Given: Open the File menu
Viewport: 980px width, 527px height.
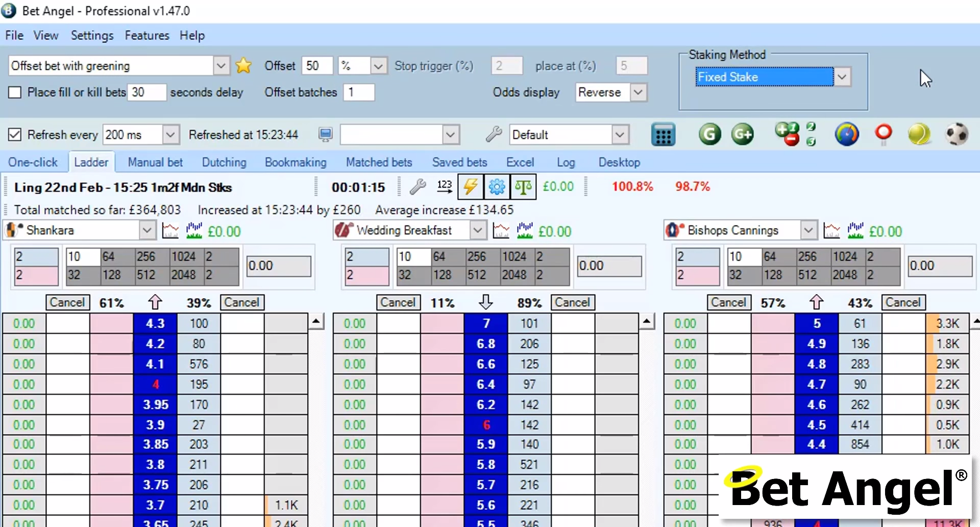Looking at the screenshot, I should click(x=14, y=36).
